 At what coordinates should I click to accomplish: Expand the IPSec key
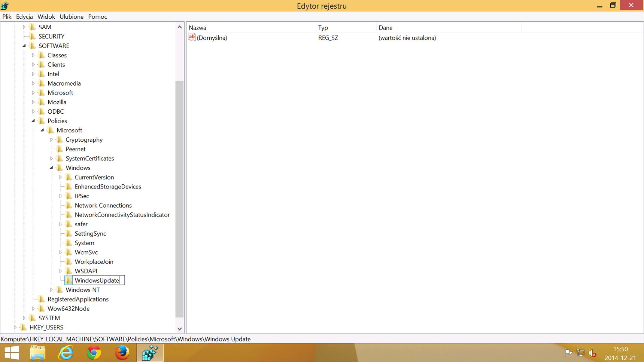[x=60, y=196]
